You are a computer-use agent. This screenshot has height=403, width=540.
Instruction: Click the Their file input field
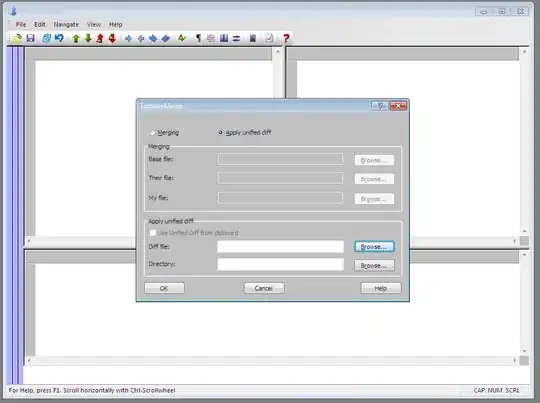tap(280, 178)
